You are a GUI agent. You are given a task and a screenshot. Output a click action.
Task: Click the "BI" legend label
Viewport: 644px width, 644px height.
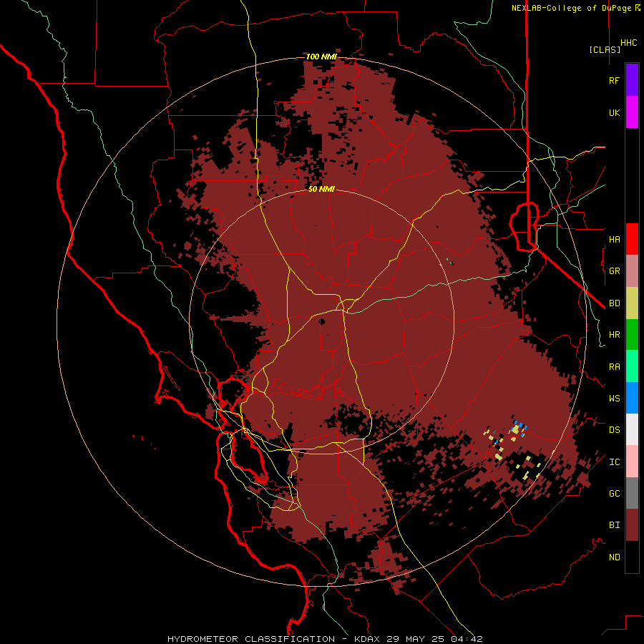614,525
